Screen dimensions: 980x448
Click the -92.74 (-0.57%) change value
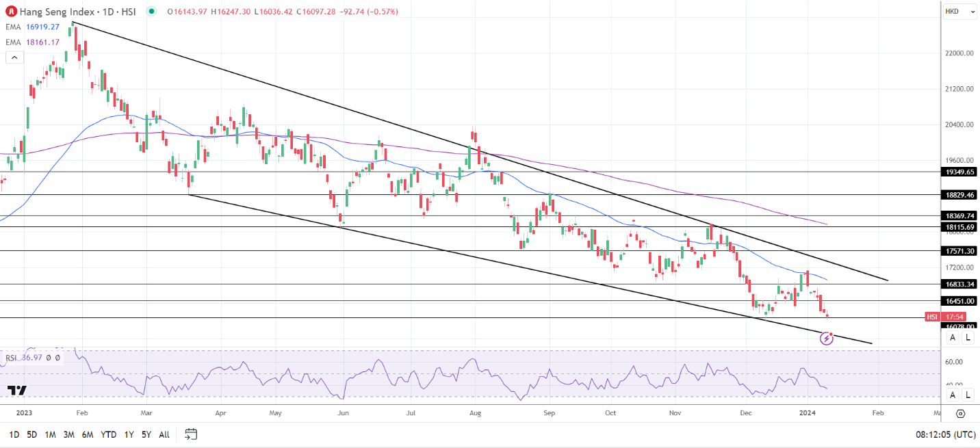tap(369, 12)
